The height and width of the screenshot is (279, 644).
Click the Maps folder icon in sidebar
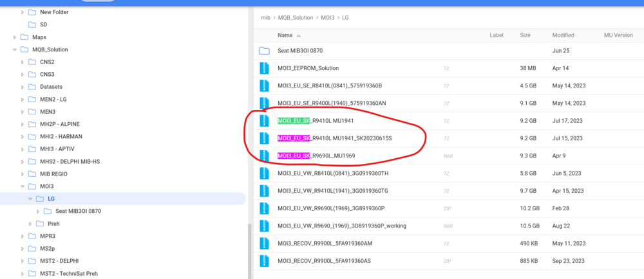pyautogui.click(x=24, y=37)
